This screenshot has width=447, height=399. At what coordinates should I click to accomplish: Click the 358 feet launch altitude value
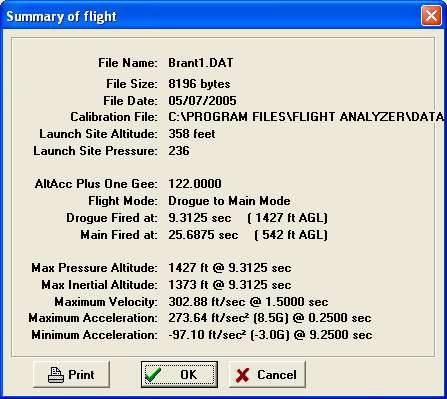(x=192, y=134)
